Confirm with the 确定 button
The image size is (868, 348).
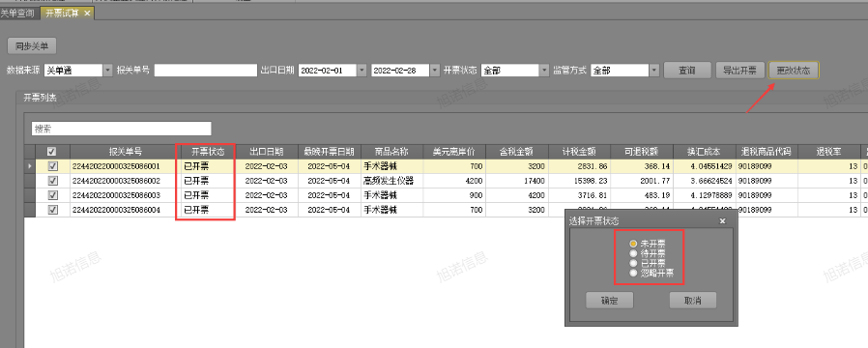click(610, 301)
